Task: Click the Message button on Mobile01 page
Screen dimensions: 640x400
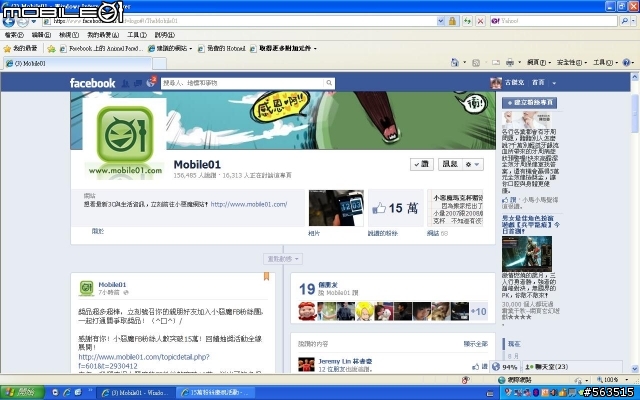Action: click(450, 164)
